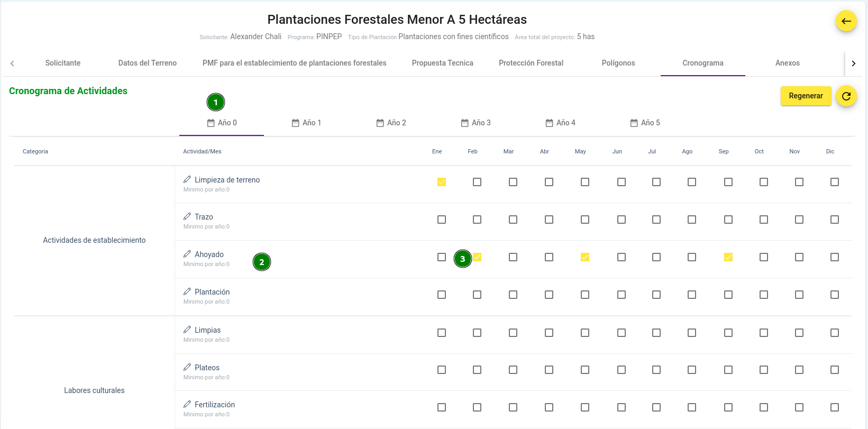Screen dimensions: 868x429
Task: Click the yellow back arrow button
Action: 846,21
